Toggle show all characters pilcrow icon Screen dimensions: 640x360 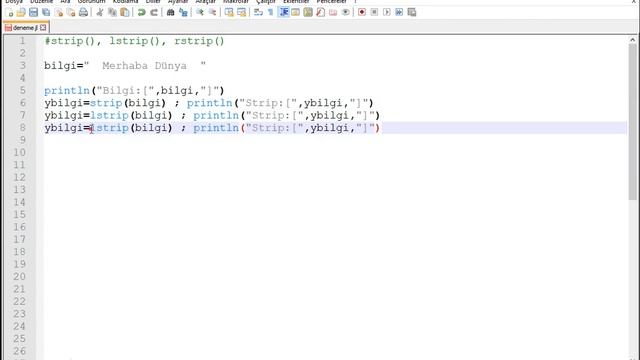[271, 12]
